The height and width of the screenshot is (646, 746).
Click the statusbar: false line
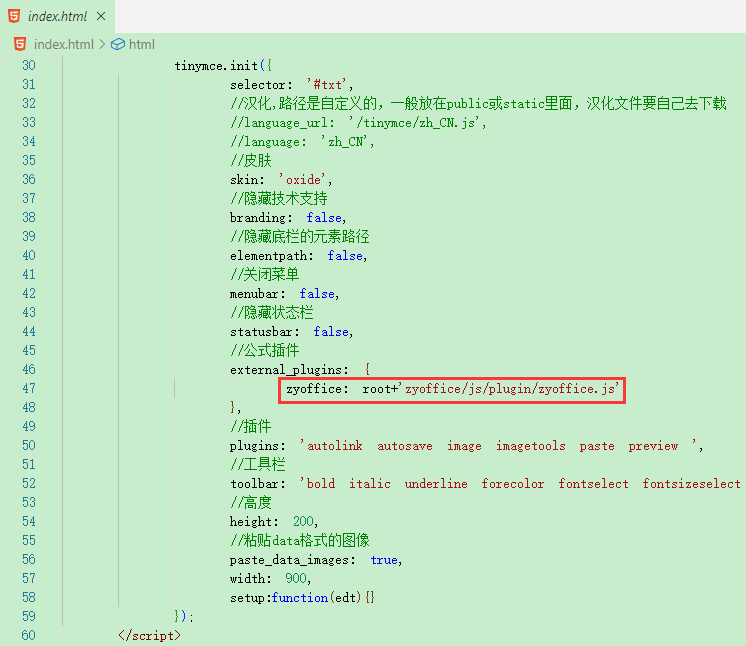(291, 332)
